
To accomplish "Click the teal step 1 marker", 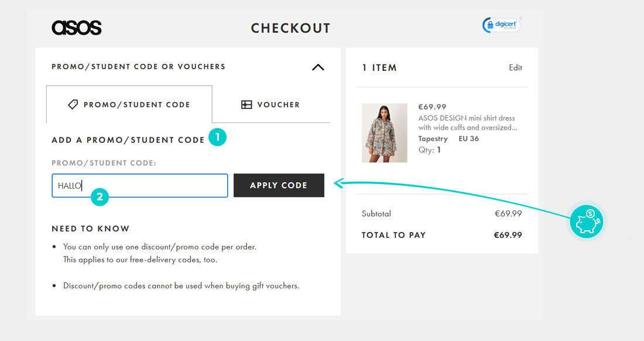I will click(x=217, y=138).
